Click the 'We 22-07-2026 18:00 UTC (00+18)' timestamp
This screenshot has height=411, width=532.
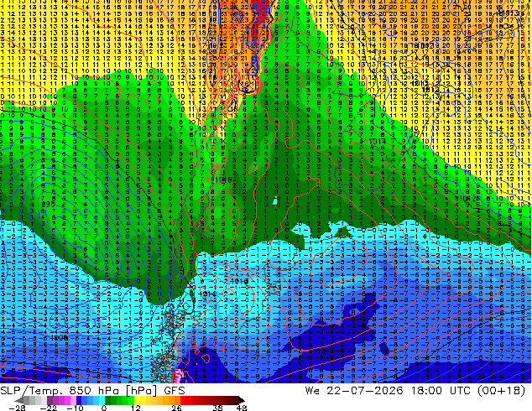point(415,391)
